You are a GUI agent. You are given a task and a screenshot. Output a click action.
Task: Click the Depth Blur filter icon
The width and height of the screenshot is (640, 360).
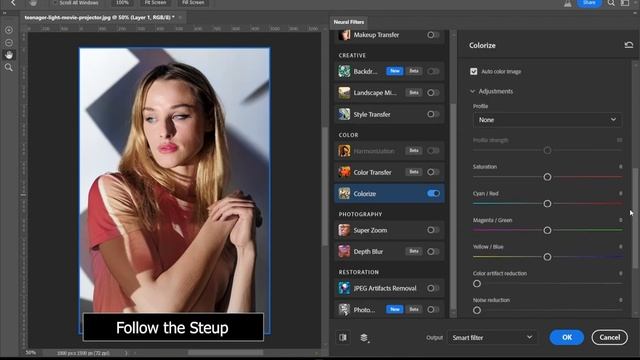tap(344, 251)
